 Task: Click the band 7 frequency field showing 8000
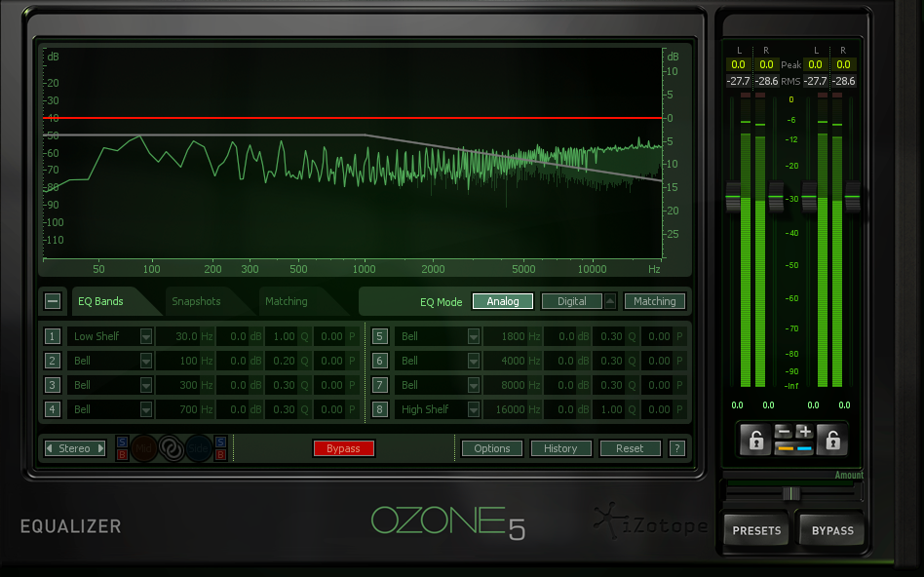[x=512, y=385]
